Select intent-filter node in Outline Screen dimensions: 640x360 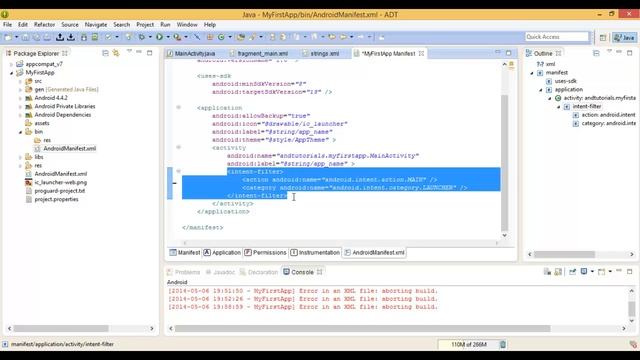point(587,107)
